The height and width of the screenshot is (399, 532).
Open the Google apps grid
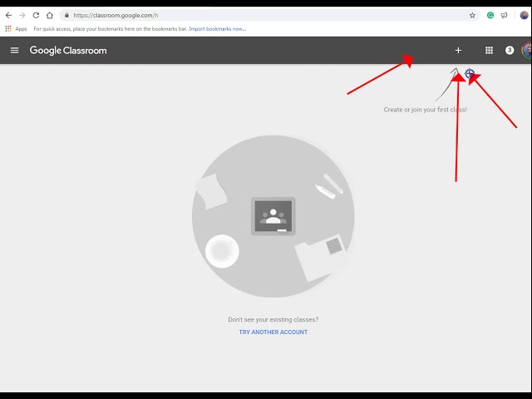click(x=489, y=50)
